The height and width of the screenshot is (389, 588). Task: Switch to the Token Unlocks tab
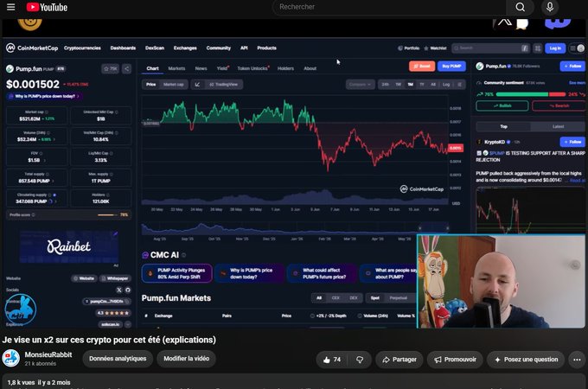252,68
